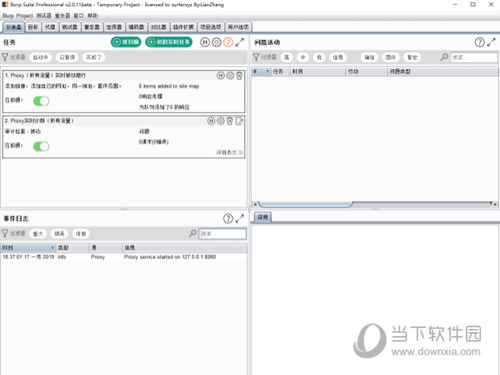Toggle Info filter pill in Event log
This screenshot has width=500, height=375.
coord(81,234)
